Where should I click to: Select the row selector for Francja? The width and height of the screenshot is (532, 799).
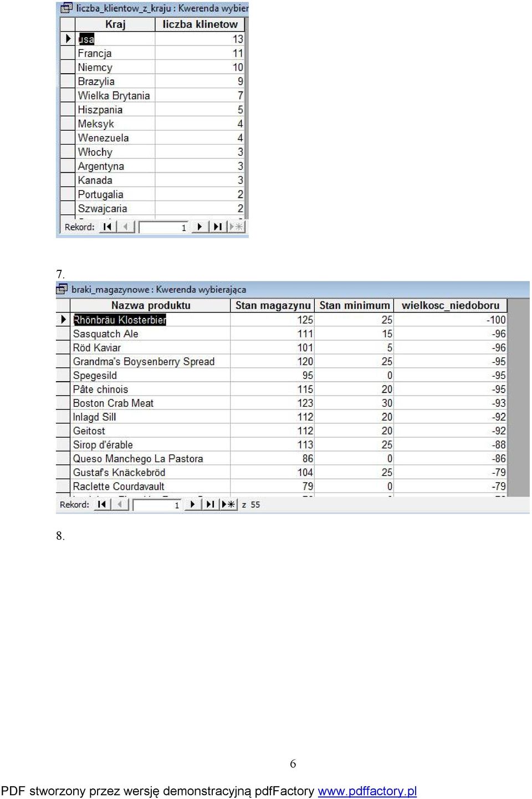coord(68,53)
